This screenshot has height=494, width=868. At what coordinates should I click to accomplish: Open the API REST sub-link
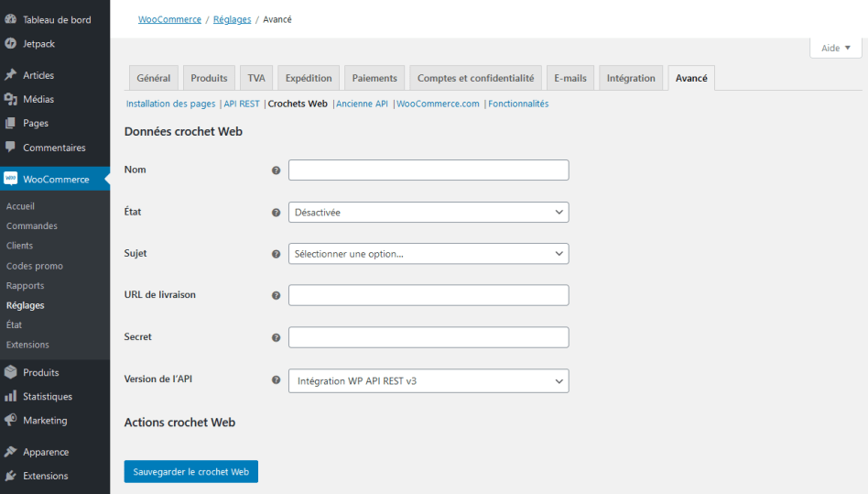coord(242,104)
